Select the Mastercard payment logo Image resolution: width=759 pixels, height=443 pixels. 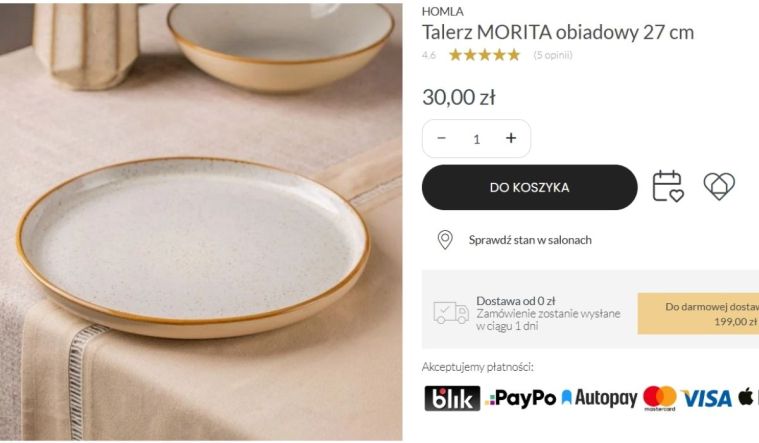coord(659,398)
